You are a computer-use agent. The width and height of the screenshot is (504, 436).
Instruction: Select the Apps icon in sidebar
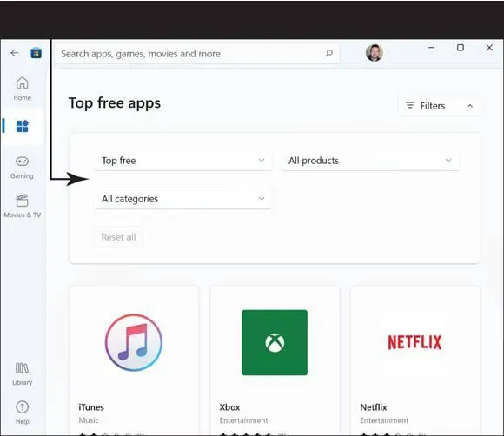point(23,126)
